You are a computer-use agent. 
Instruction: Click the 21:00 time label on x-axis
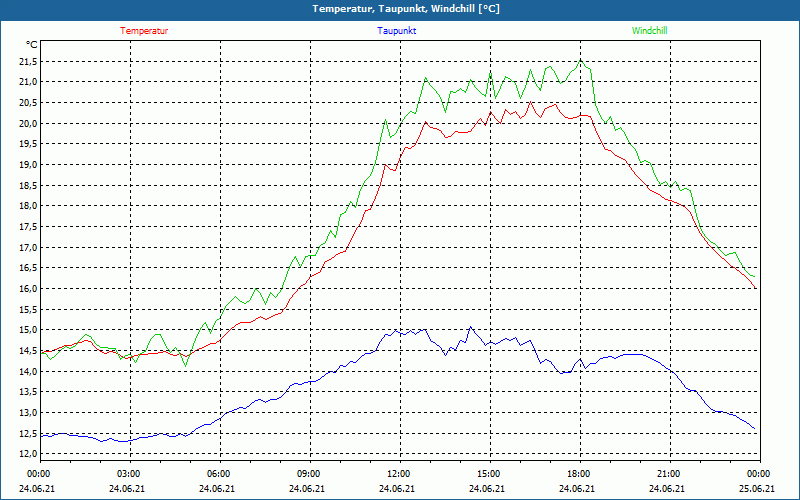(670, 474)
